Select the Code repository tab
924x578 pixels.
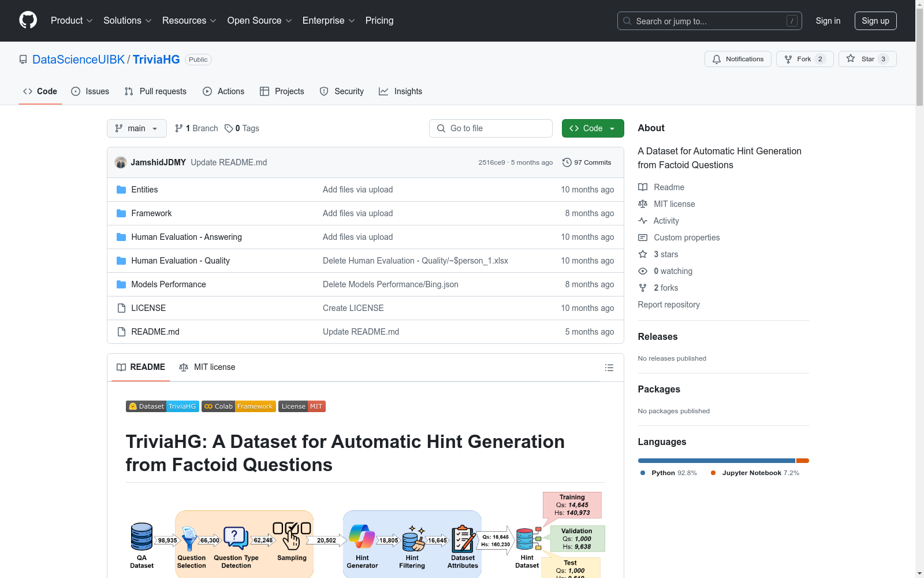(40, 91)
